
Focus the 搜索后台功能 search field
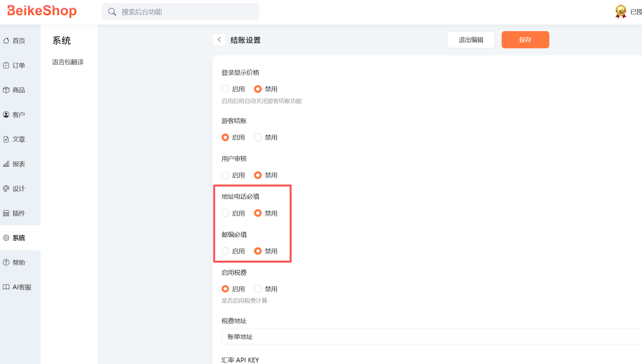[x=180, y=12]
